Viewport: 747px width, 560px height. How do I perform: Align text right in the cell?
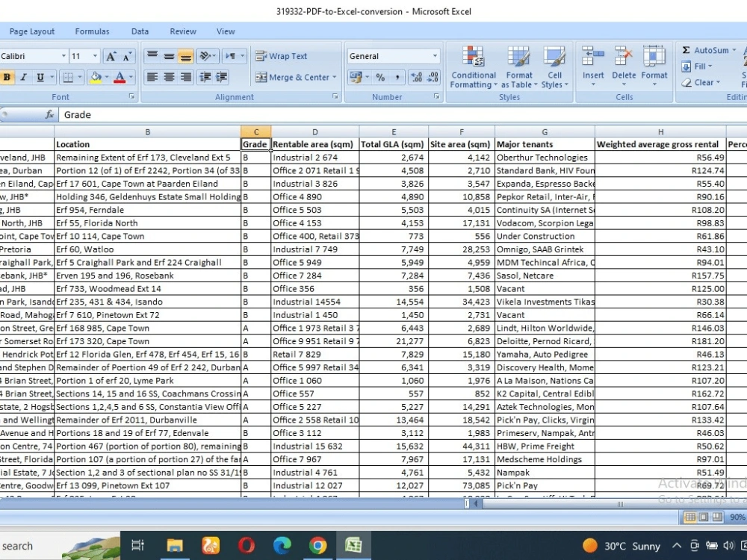[x=185, y=77]
